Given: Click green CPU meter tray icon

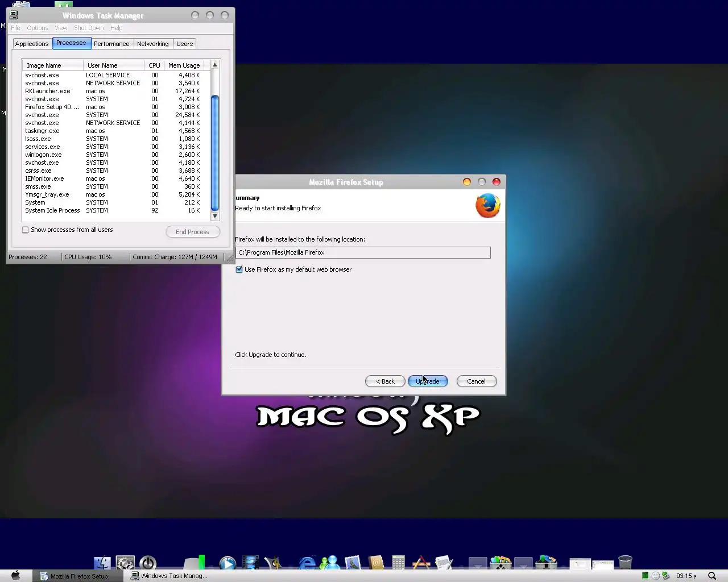Looking at the screenshot, I should point(645,576).
